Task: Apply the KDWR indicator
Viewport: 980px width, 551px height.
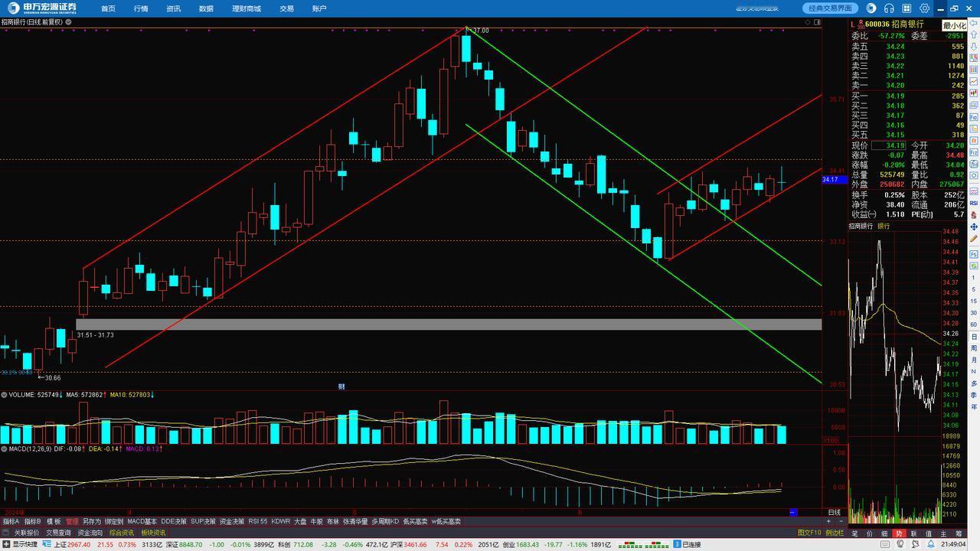Action: pyautogui.click(x=281, y=521)
